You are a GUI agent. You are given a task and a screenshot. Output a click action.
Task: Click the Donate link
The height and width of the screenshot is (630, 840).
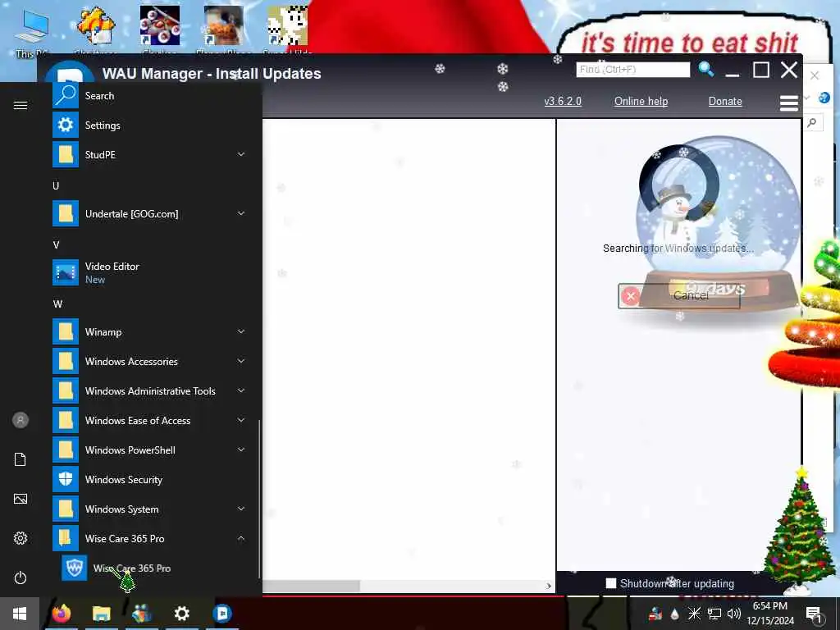click(x=725, y=101)
